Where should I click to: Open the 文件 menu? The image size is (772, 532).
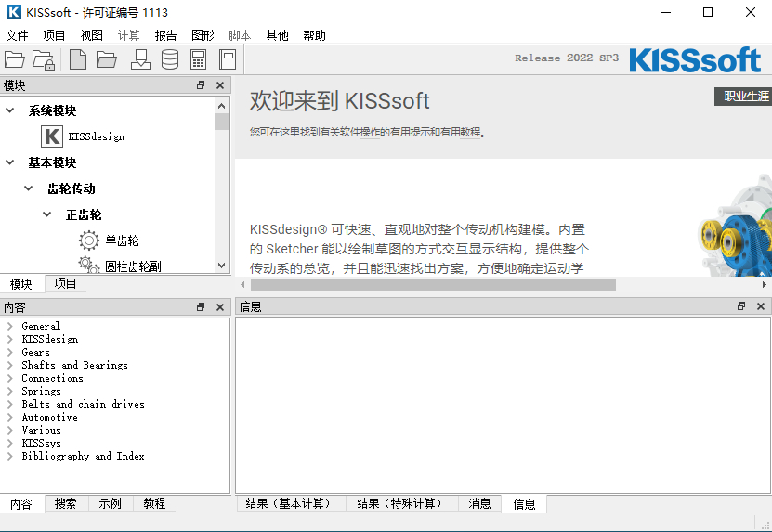[18, 35]
